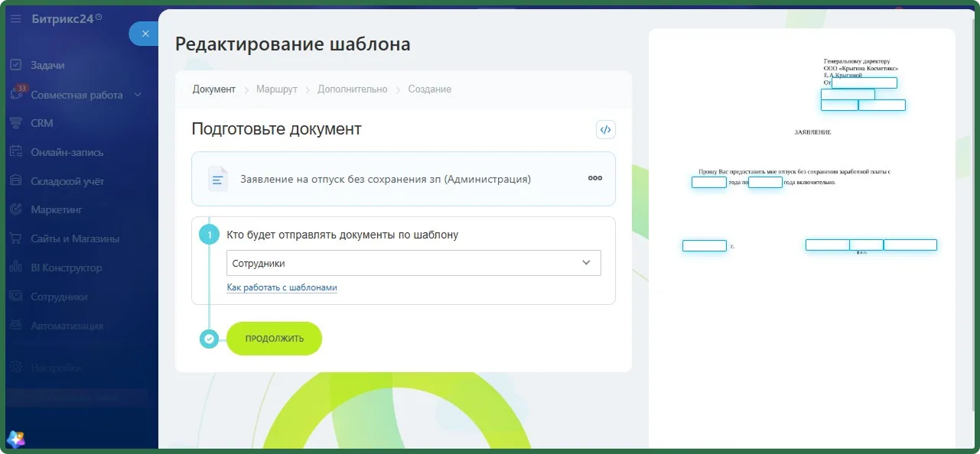Open Задачи in the sidebar
Screen dimensions: 980x454
pos(47,66)
